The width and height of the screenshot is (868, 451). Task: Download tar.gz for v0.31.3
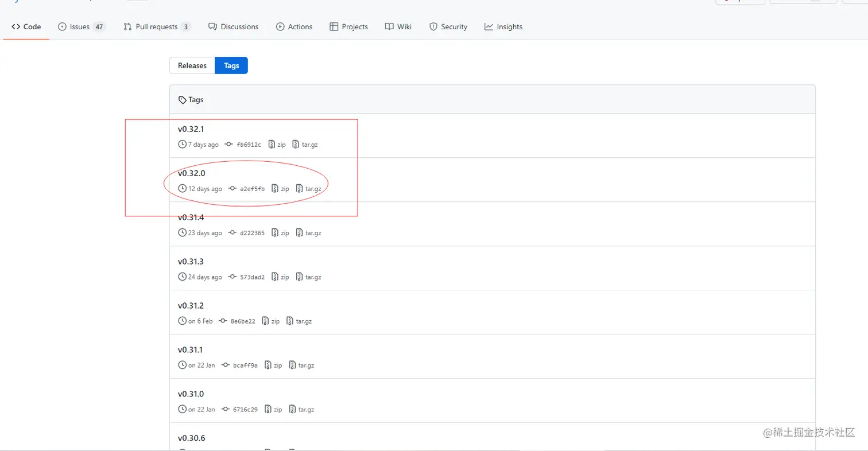(308, 277)
